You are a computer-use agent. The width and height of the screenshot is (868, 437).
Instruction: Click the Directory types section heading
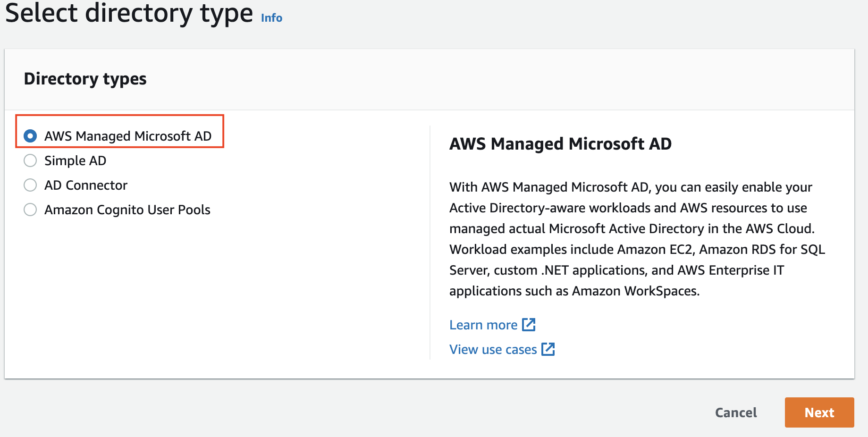tap(85, 79)
